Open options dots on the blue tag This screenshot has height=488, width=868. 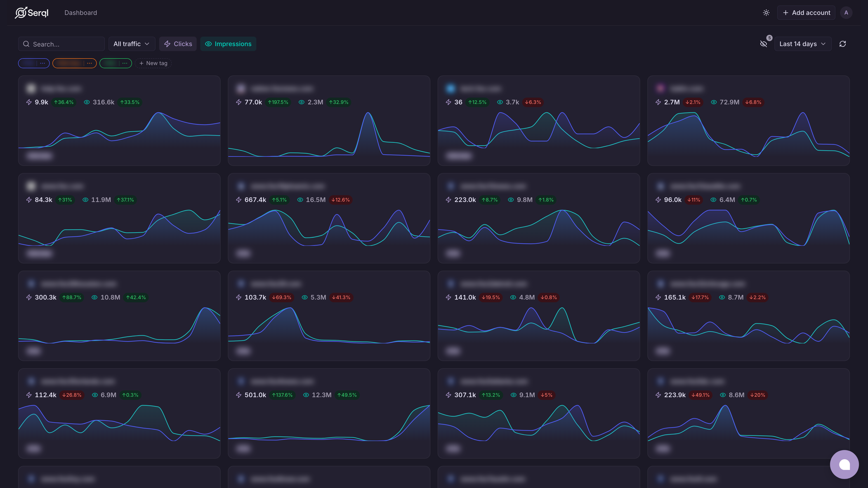[42, 63]
